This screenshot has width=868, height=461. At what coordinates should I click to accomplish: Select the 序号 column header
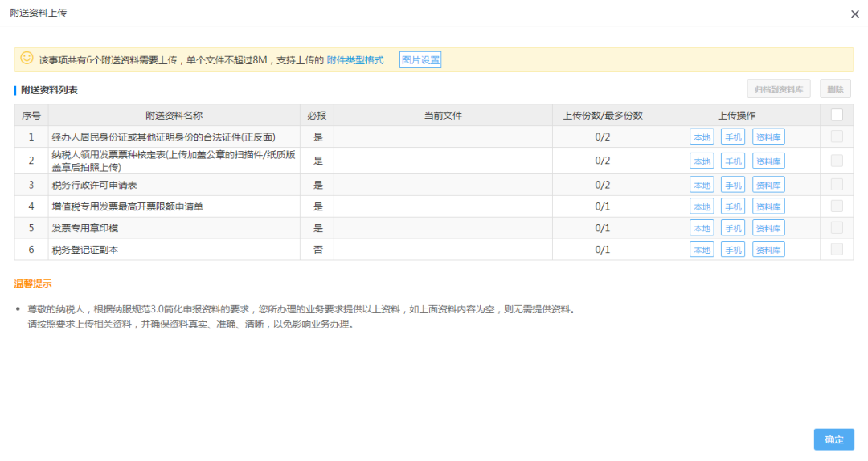(31, 115)
